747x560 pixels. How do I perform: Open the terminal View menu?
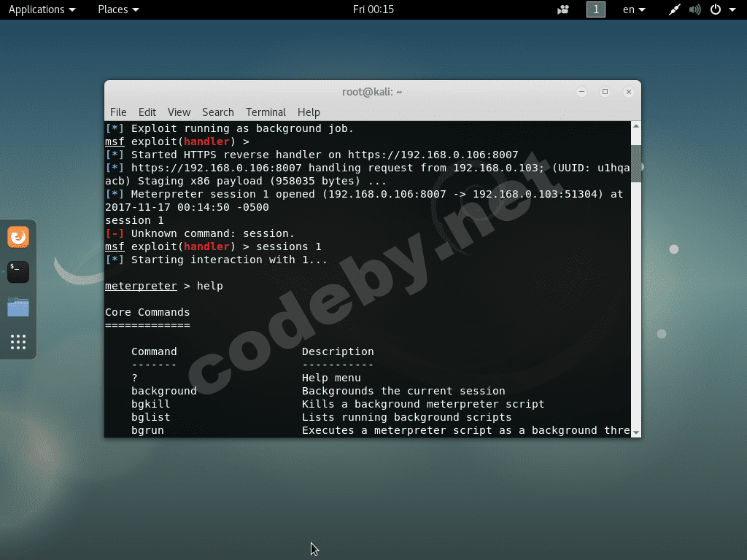179,112
